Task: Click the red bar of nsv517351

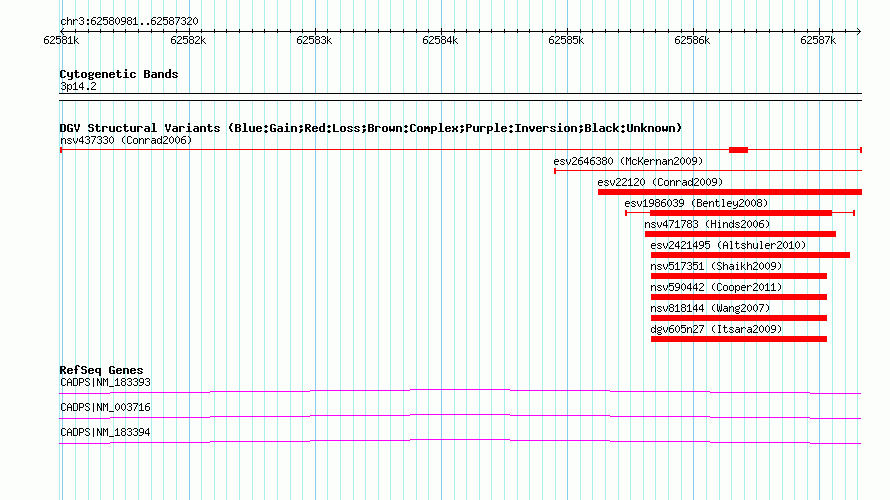Action: (739, 276)
